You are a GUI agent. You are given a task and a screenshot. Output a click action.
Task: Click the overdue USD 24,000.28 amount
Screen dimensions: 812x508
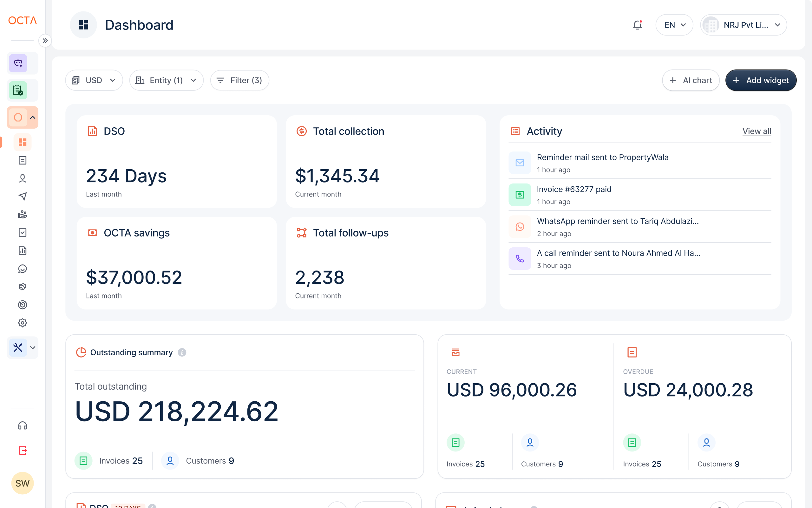click(688, 390)
